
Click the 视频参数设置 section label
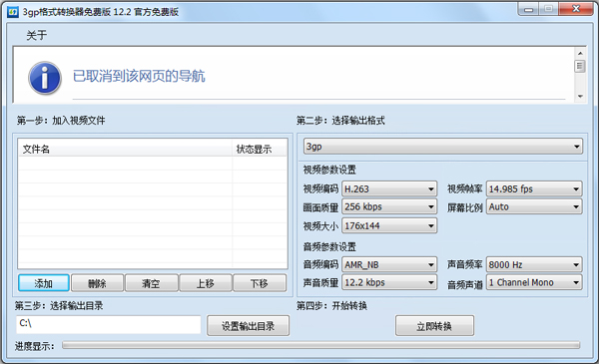329,170
